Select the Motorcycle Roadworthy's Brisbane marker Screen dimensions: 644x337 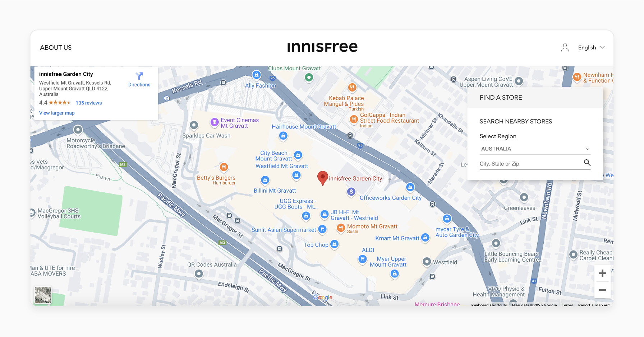pyautogui.click(x=78, y=130)
